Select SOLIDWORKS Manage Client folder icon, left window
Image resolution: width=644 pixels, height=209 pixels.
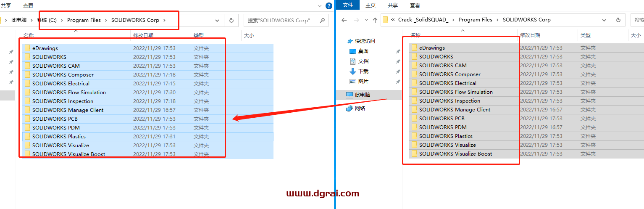(28, 110)
